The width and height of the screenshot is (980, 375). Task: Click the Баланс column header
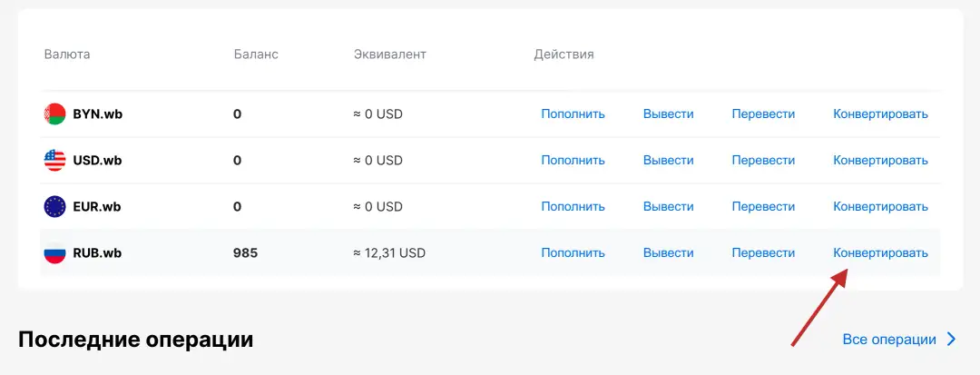pos(256,54)
